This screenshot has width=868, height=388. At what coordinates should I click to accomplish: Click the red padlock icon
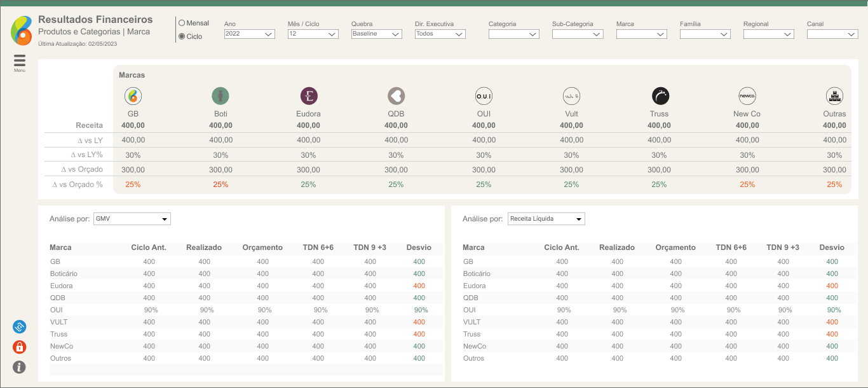click(x=20, y=347)
